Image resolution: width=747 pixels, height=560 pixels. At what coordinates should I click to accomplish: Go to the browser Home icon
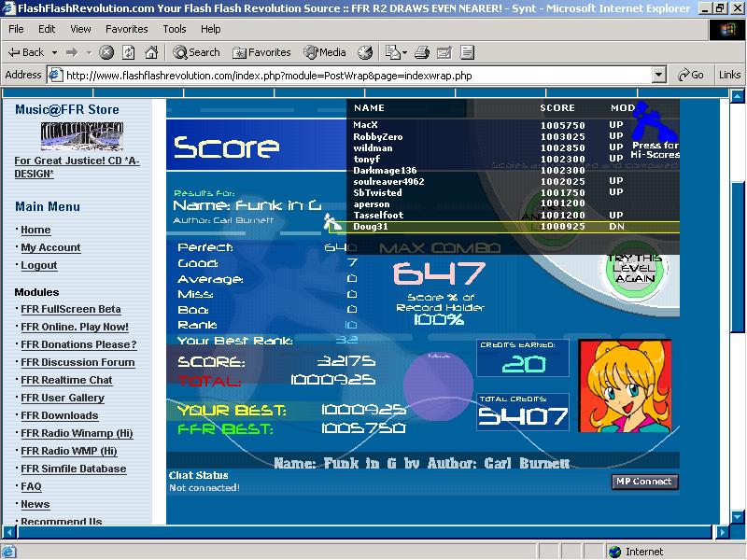pyautogui.click(x=151, y=52)
